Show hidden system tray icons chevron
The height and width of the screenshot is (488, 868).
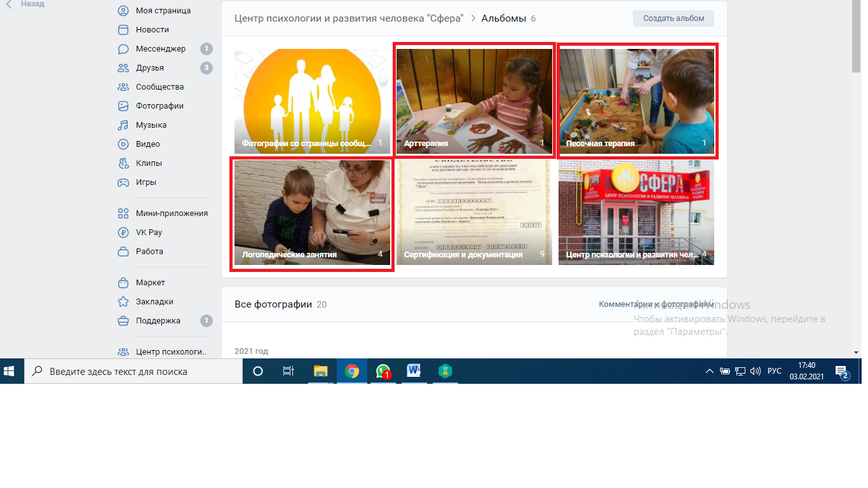(710, 372)
